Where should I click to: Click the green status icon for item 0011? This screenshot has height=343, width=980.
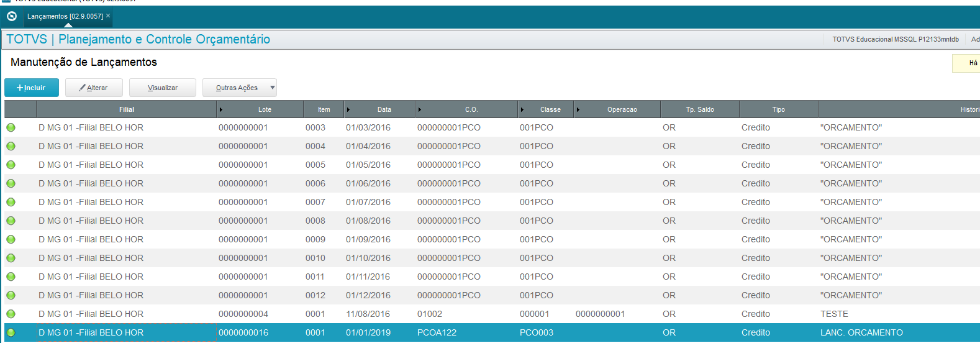pos(11,277)
